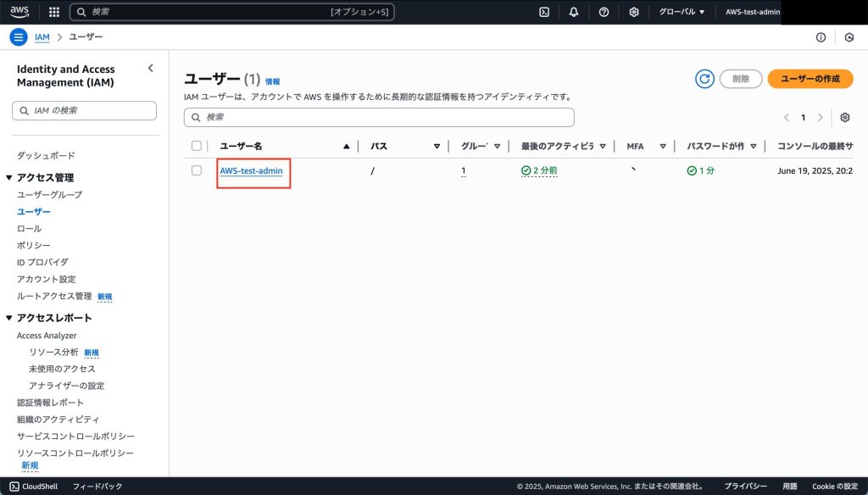Viewport: 868px width, 495px height.
Task: Open the notifications bell
Action: pos(574,12)
